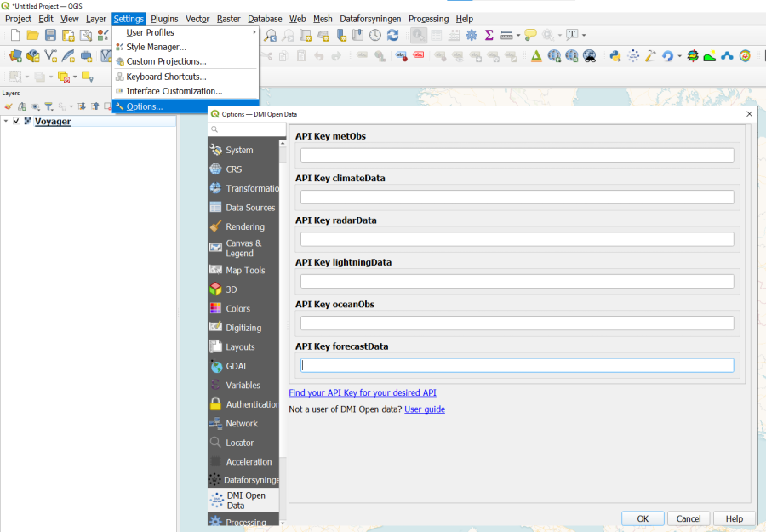Screen dimensions: 766x532
Task: Select Style Manager menu entry
Action: [156, 47]
